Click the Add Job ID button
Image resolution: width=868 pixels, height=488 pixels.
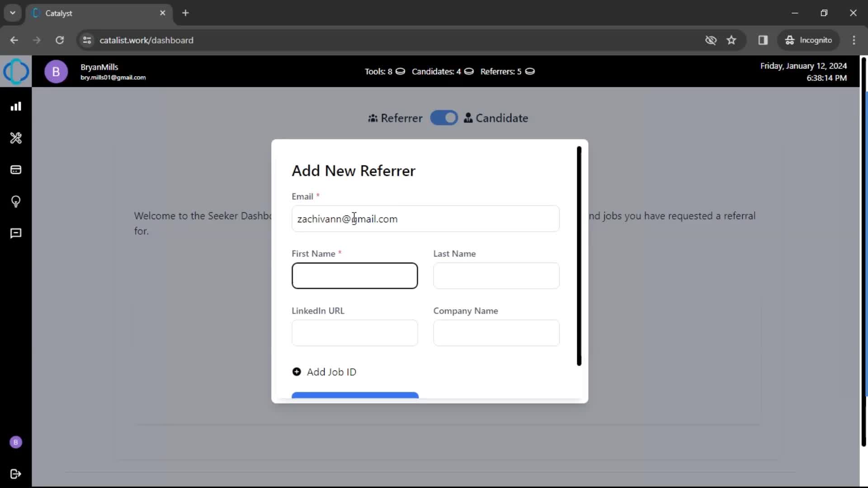(x=325, y=372)
